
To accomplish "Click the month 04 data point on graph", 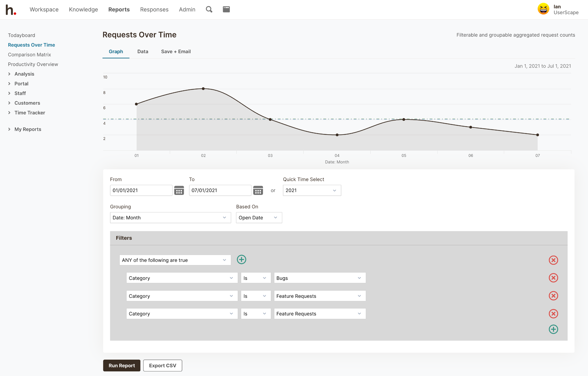I will click(x=337, y=135).
